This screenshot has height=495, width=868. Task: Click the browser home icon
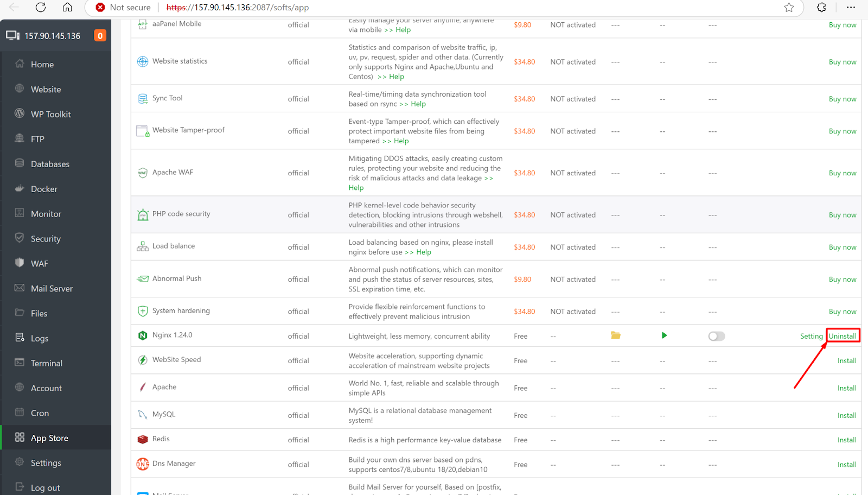click(x=67, y=8)
